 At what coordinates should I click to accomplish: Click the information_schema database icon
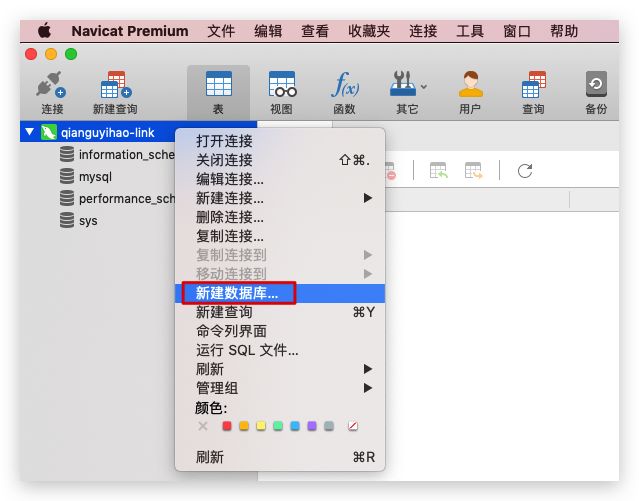coord(67,154)
